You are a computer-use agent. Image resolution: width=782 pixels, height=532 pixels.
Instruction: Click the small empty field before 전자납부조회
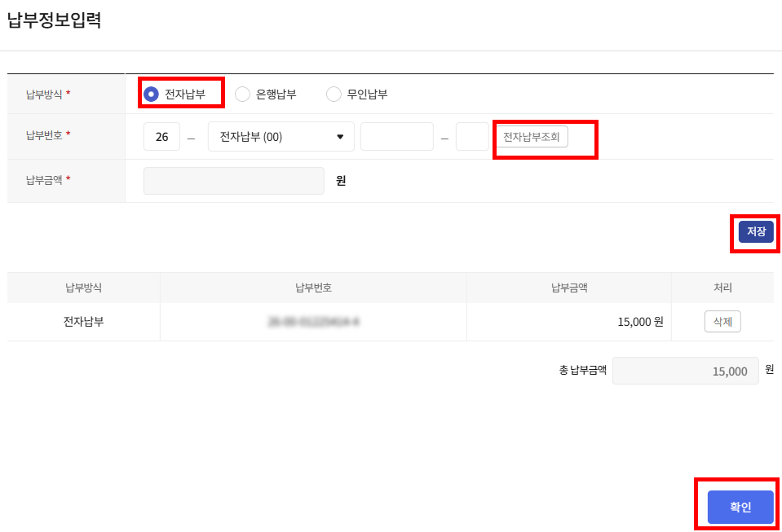472,137
